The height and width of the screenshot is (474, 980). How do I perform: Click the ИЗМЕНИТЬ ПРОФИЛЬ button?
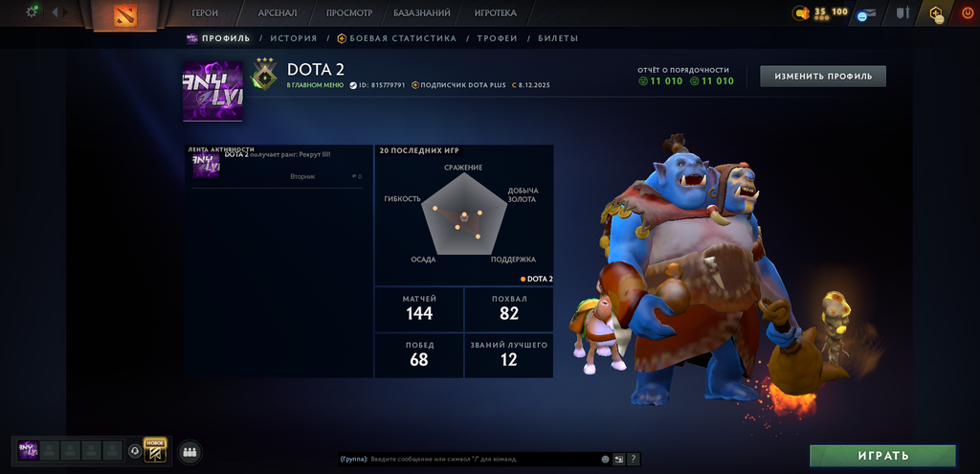(x=823, y=77)
